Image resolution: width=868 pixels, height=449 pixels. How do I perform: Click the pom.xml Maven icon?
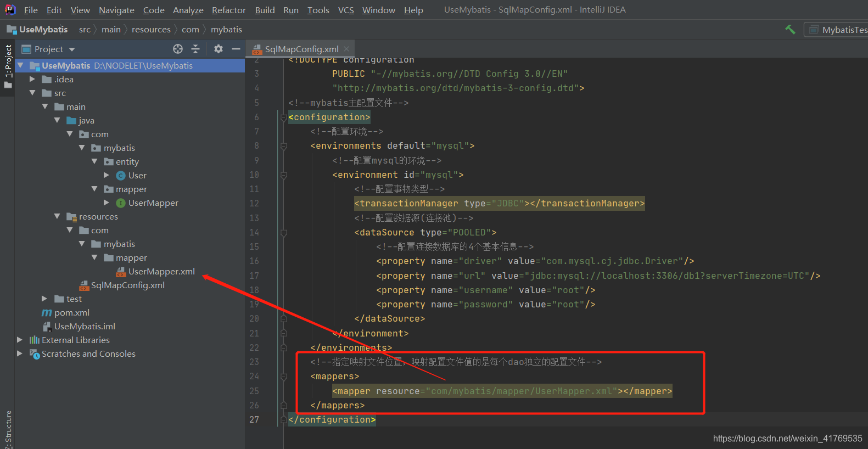click(x=47, y=313)
